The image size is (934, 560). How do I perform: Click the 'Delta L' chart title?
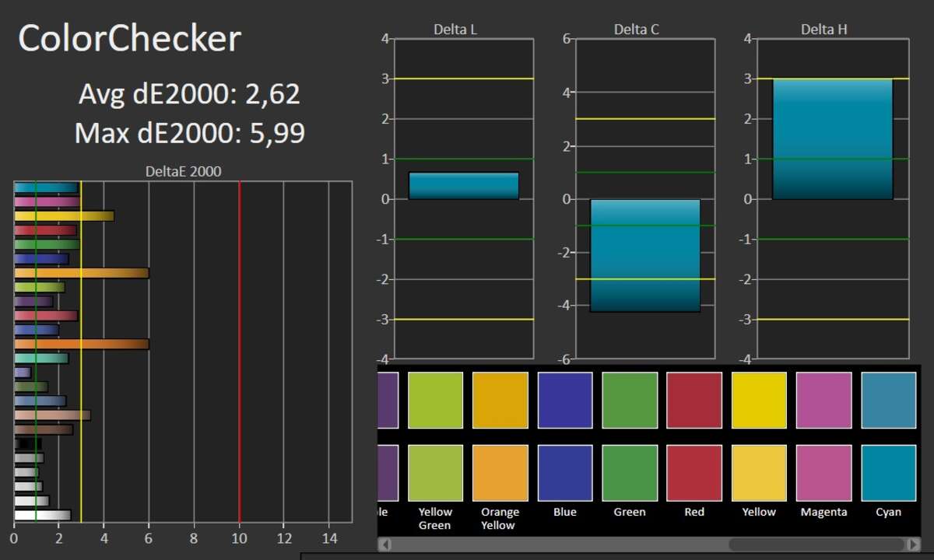click(455, 30)
